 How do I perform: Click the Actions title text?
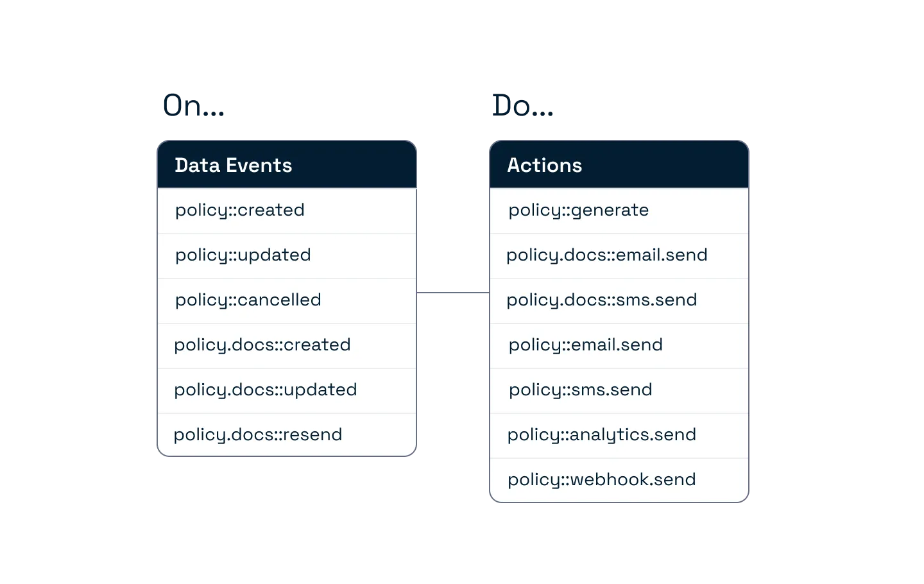(x=545, y=166)
